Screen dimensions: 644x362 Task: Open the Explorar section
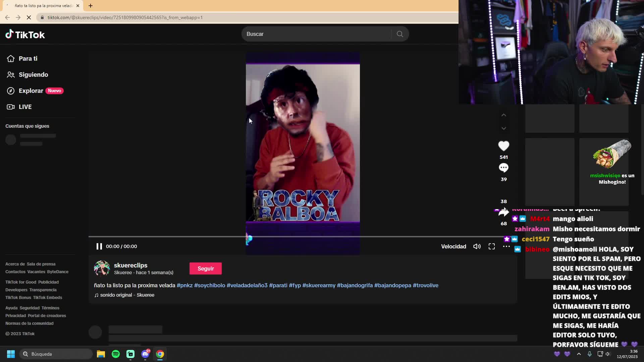35,90
